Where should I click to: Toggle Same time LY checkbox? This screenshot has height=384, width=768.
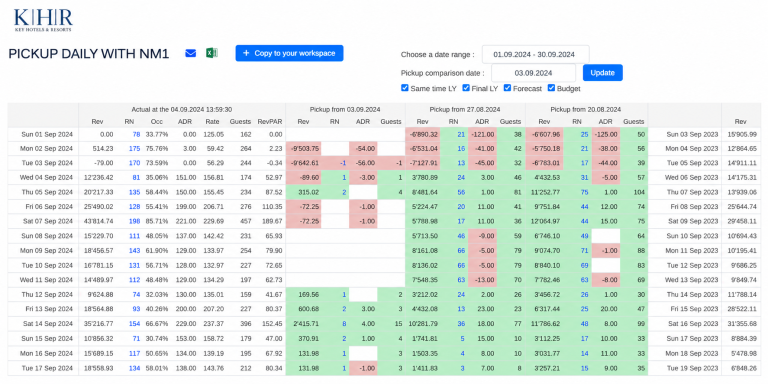tap(405, 88)
